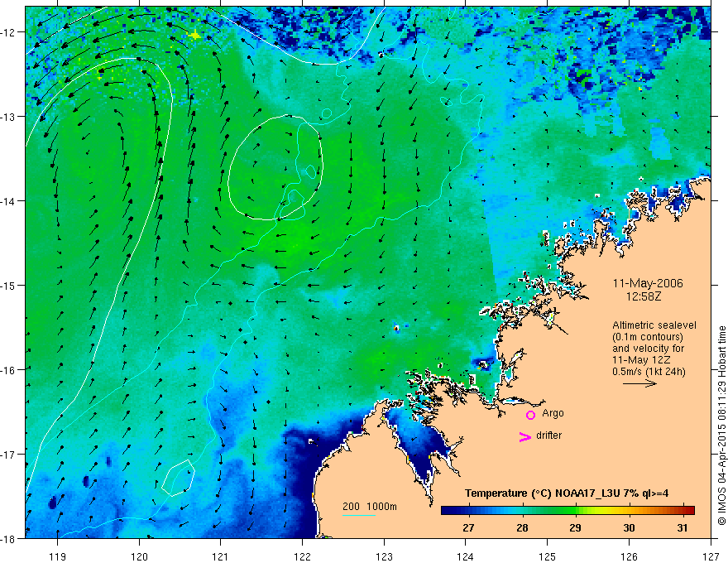Click the longitude axis label '122'
728x563 pixels.
point(302,556)
